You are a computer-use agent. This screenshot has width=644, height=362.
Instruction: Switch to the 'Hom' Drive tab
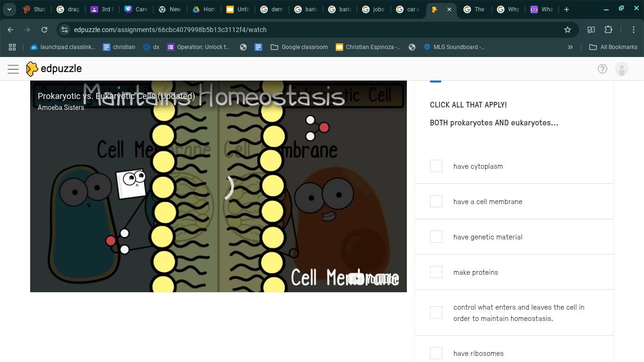point(204,9)
